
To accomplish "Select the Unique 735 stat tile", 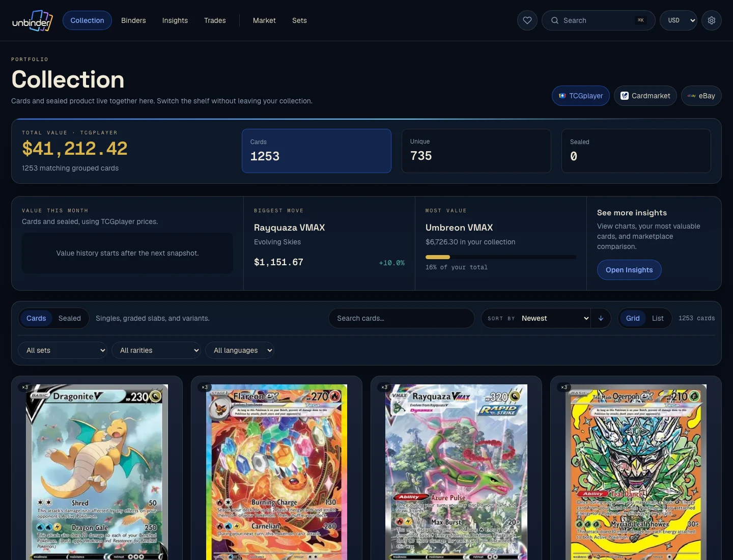I will pos(476,151).
